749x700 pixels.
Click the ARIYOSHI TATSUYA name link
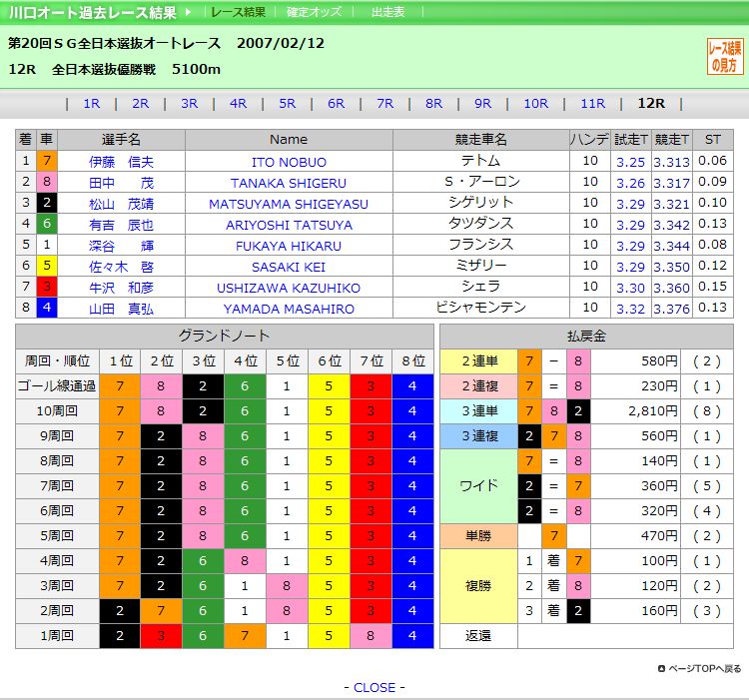coord(289,226)
